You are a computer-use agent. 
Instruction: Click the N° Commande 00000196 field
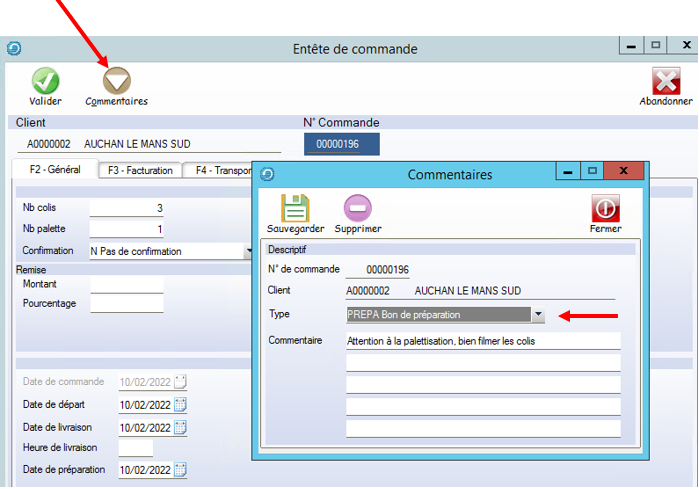click(342, 144)
